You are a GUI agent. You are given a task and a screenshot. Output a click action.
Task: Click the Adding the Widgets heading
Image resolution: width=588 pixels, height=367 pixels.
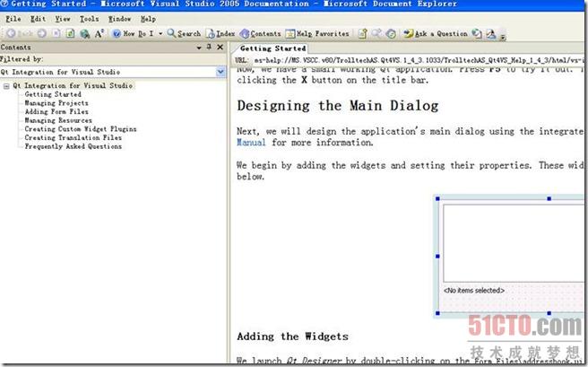click(292, 336)
